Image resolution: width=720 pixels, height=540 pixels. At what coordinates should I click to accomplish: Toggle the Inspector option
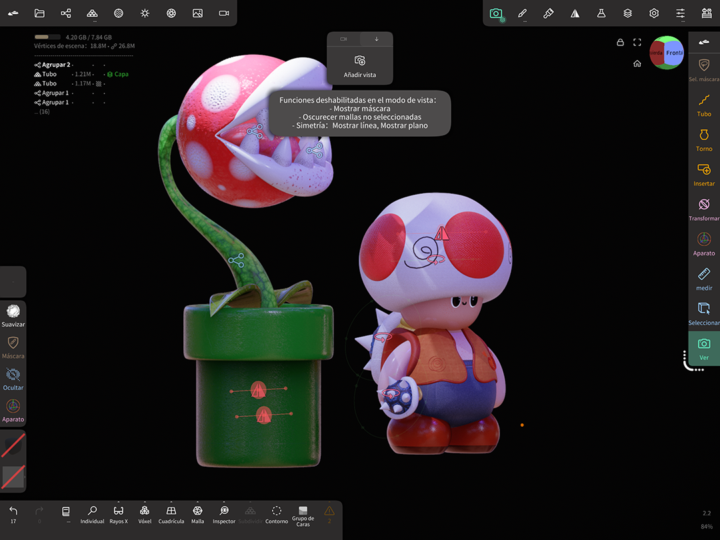(224, 514)
